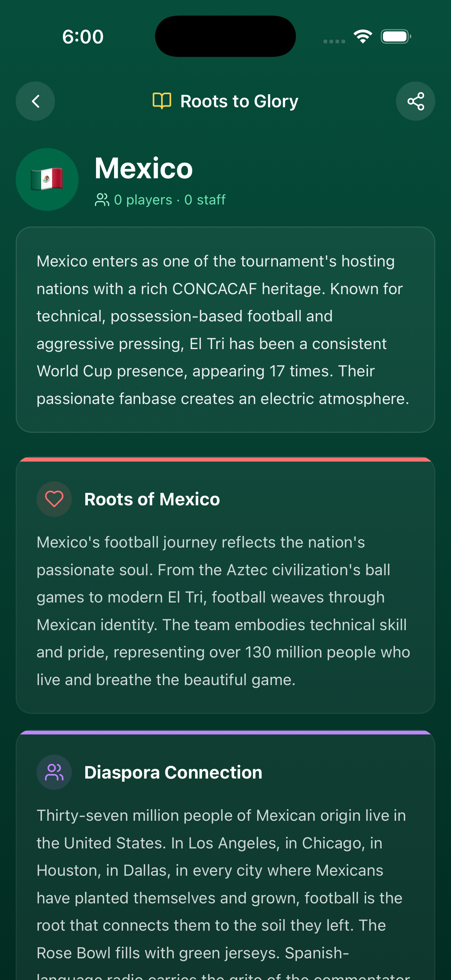Open the Roots to Glory title
This screenshot has width=451, height=980.
(239, 101)
